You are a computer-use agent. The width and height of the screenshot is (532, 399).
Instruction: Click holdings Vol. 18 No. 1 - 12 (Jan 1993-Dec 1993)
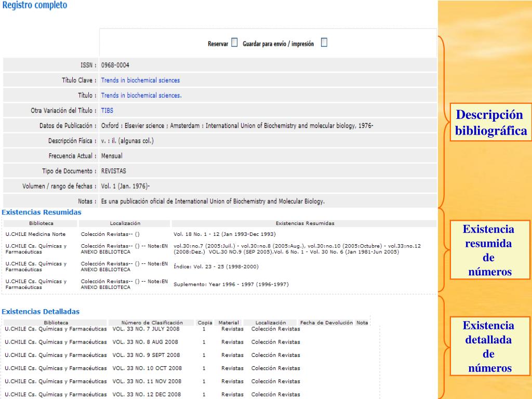tap(224, 234)
